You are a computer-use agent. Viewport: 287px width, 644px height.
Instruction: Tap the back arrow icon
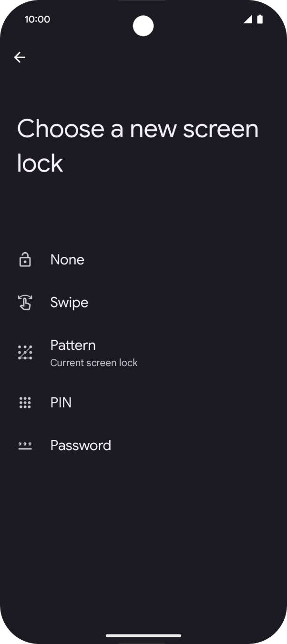20,57
